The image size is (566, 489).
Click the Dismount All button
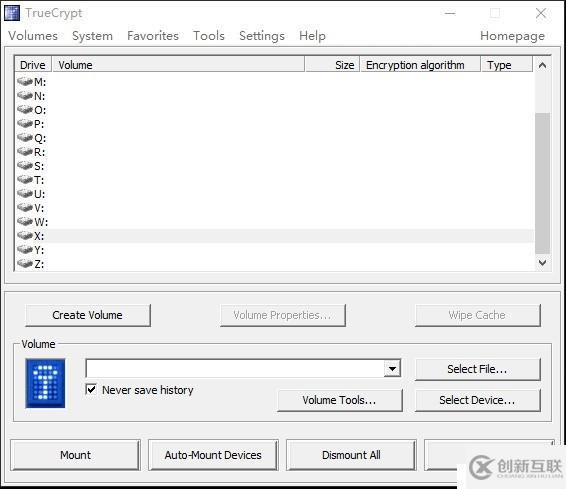point(351,455)
